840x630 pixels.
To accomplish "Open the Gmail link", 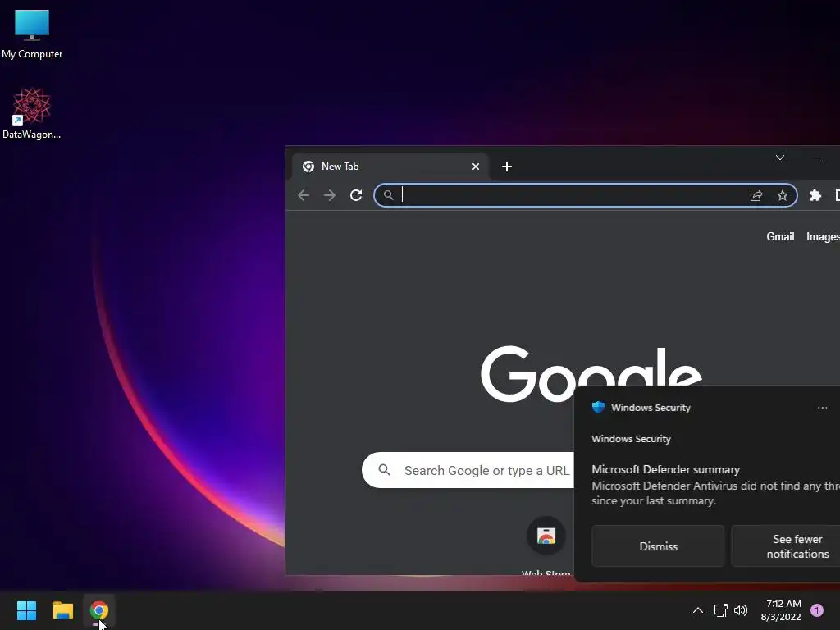I will 780,237.
